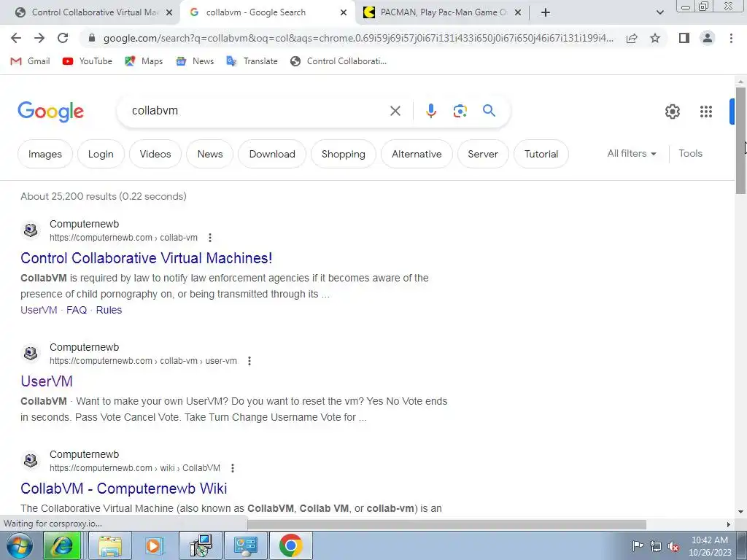This screenshot has width=747, height=560.
Task: Filter results by Download chip
Action: [x=272, y=154]
